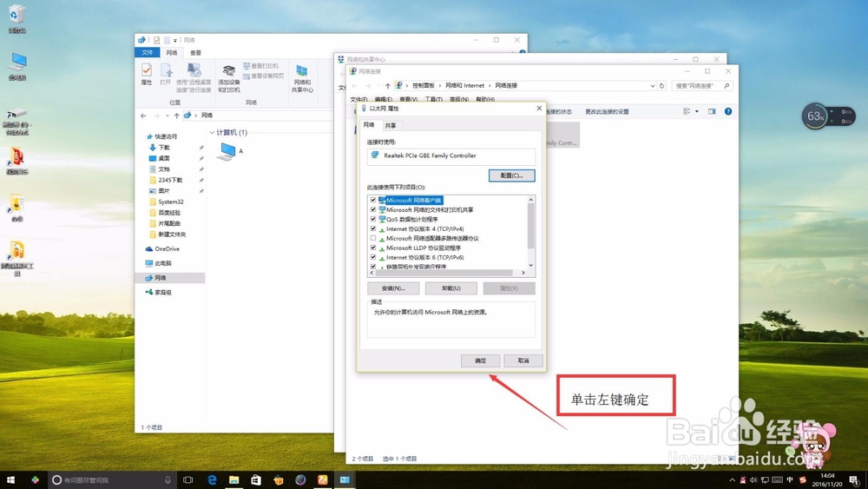
Task: Click the horizontal scrollbar right arrow in list
Action: 523,273
